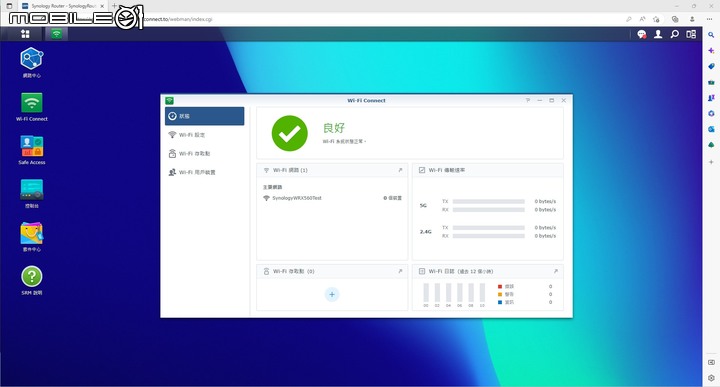Click the Wi-Fi Connect window title icon
Screen dimensions: 720x387
169,101
